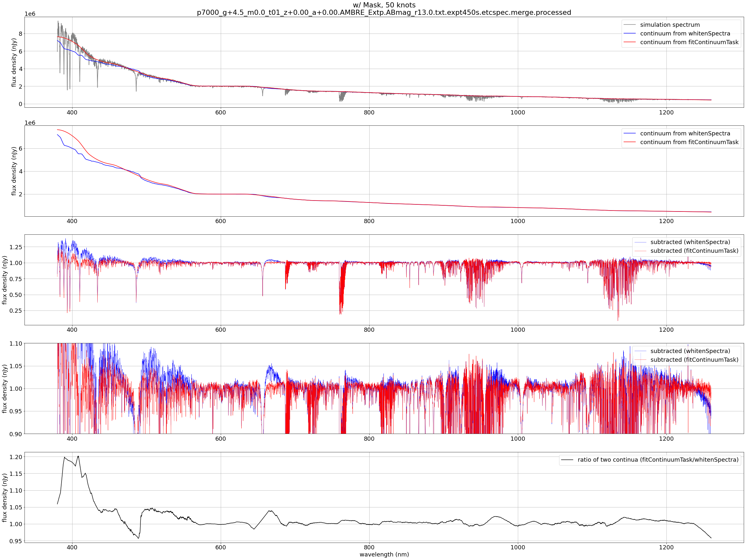Click the p7000 filename subtitle text

coord(384,13)
